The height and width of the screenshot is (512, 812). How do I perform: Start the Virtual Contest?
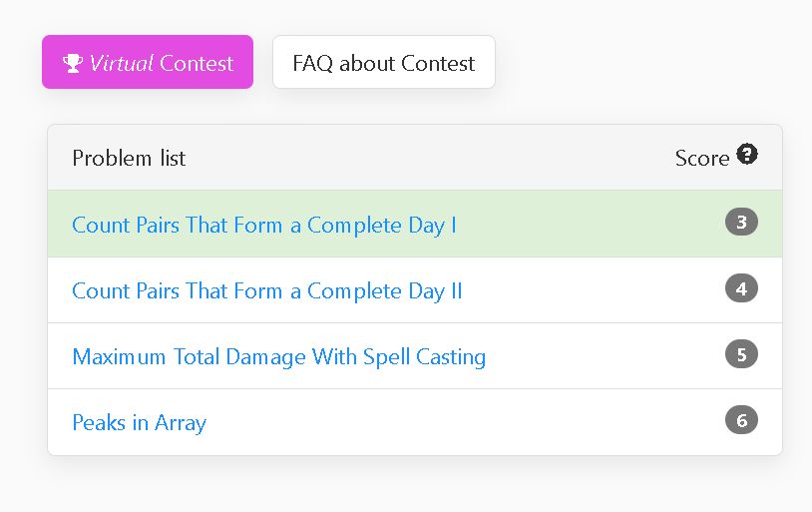pyautogui.click(x=148, y=62)
